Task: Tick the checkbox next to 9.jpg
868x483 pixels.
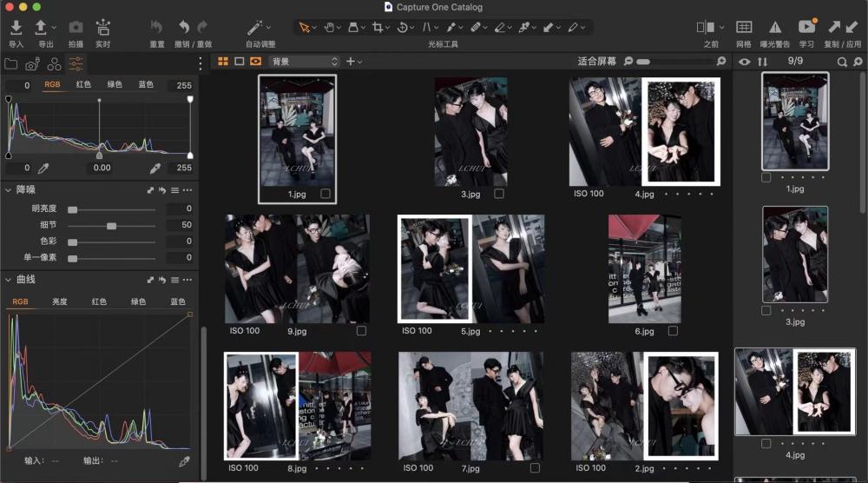Action: [361, 331]
